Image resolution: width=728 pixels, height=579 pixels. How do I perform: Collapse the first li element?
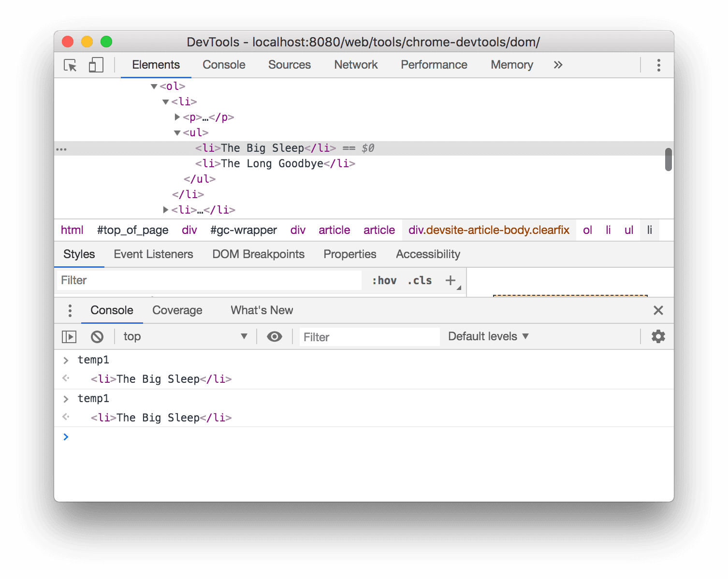point(166,102)
